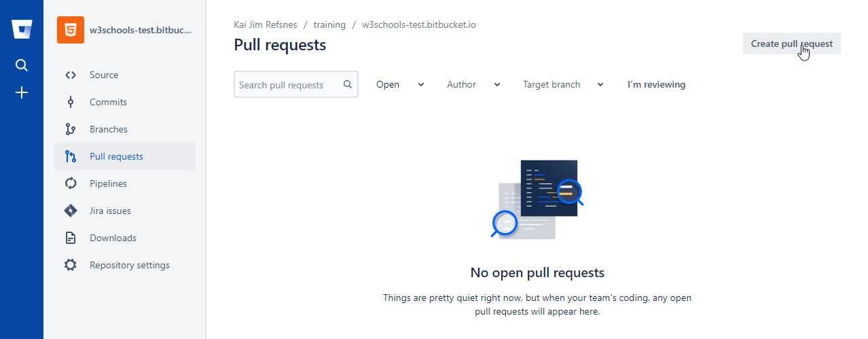Image resolution: width=868 pixels, height=339 pixels.
Task: Click the Commits icon in sidebar
Action: [71, 102]
